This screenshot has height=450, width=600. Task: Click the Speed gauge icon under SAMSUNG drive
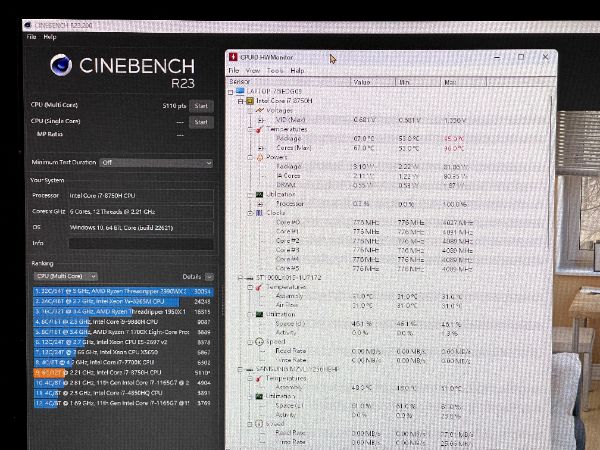pos(259,424)
